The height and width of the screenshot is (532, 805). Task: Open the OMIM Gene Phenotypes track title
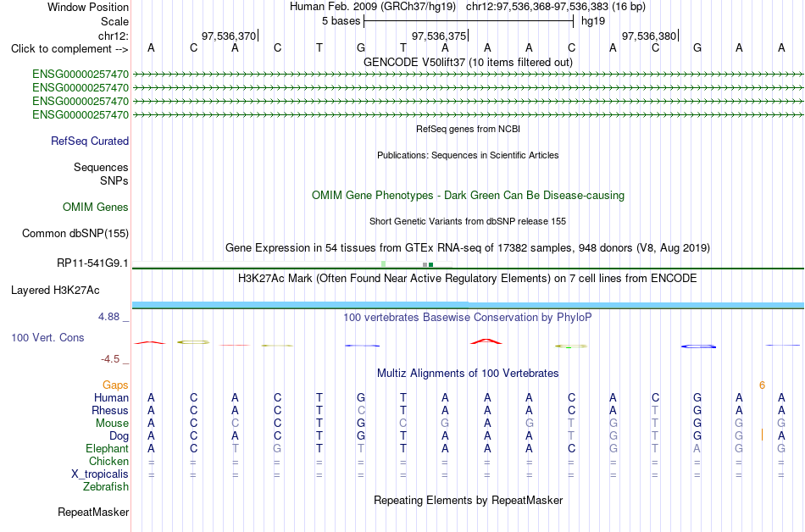468,196
